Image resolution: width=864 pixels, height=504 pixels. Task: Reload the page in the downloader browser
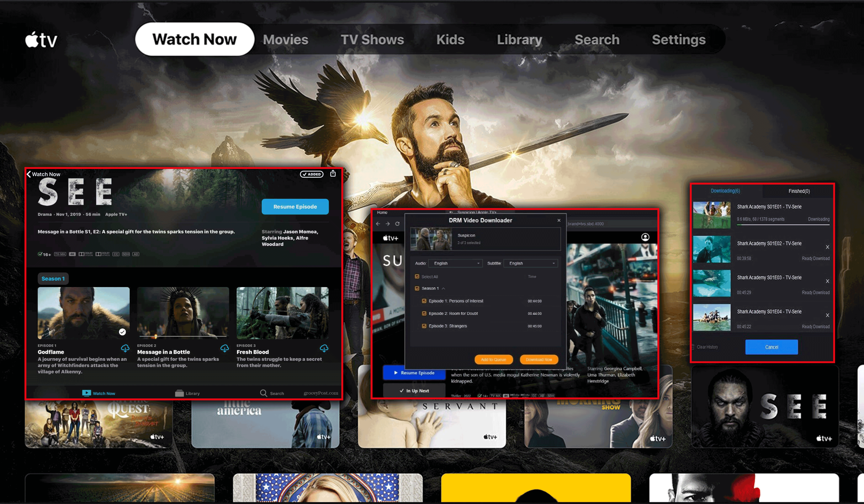(397, 224)
